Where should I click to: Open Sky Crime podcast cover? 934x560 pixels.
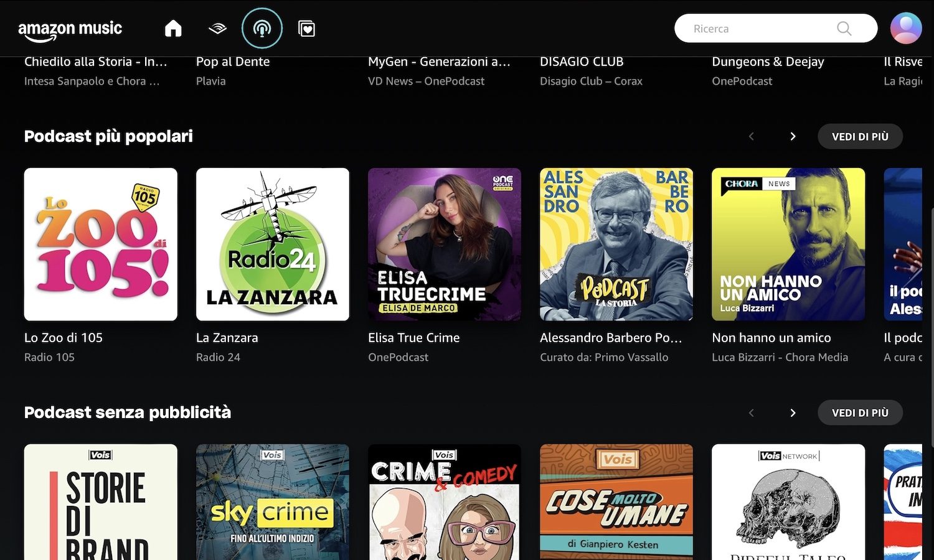tap(273, 502)
